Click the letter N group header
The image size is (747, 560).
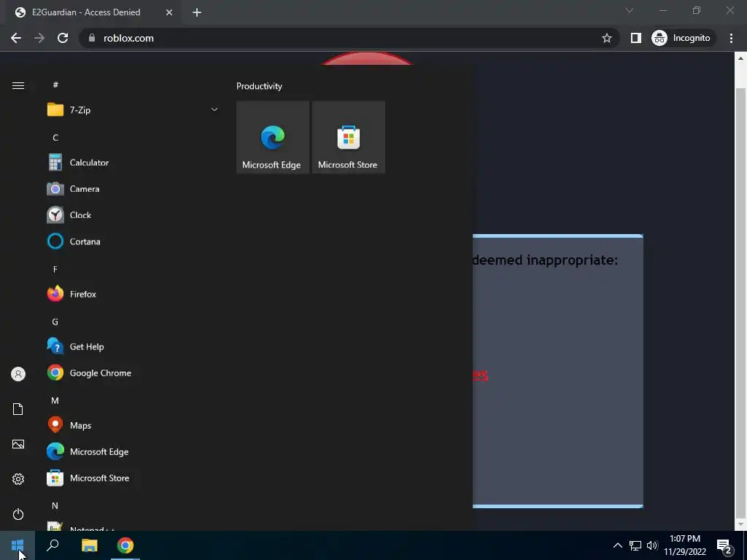55,506
